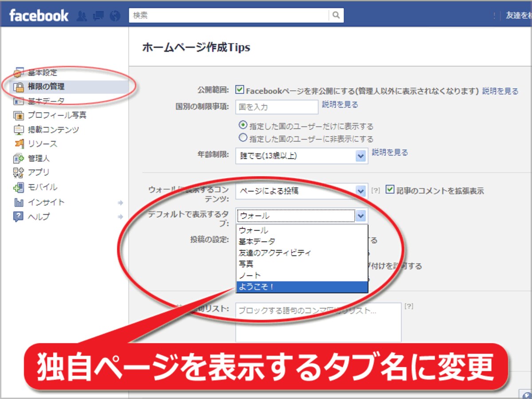Viewport: 532px width, 399px height.
Task: Choose ウォール in the dropdown list
Action: point(302,230)
